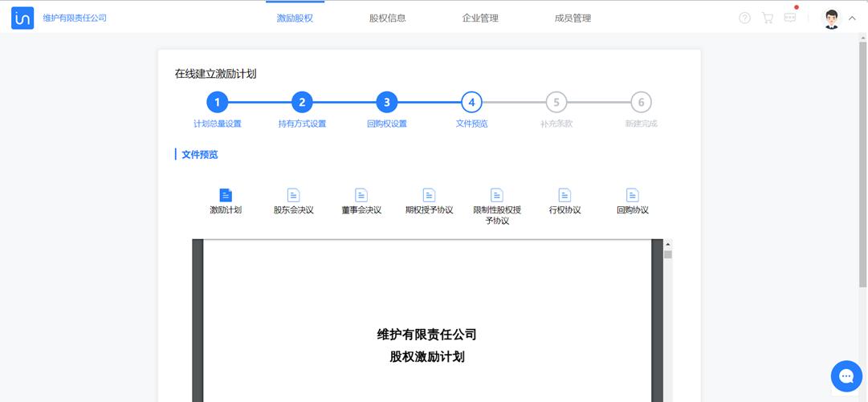Open the 董事会决议 document icon
868x402 pixels.
pos(361,195)
